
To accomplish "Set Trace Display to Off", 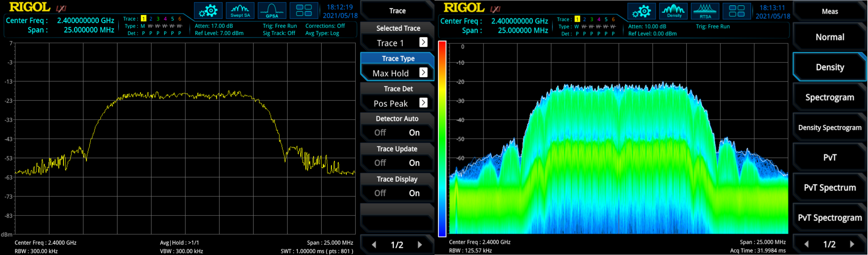I will (x=380, y=193).
